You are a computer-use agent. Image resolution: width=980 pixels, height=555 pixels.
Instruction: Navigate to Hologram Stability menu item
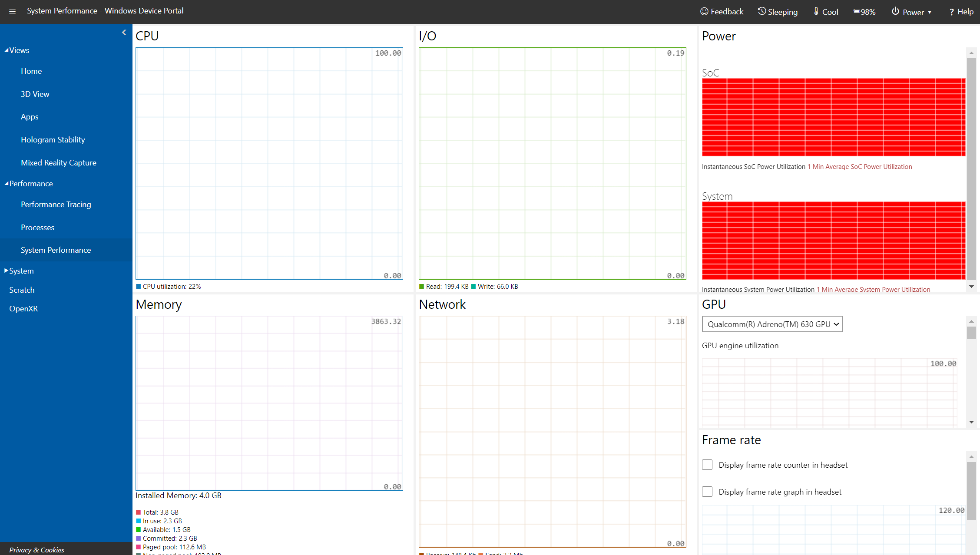53,139
